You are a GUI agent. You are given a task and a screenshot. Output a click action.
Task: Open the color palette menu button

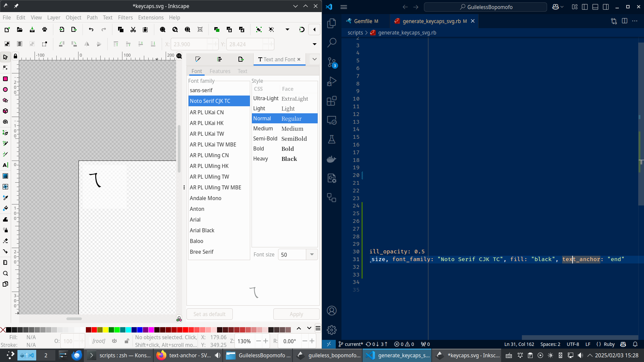318,328
